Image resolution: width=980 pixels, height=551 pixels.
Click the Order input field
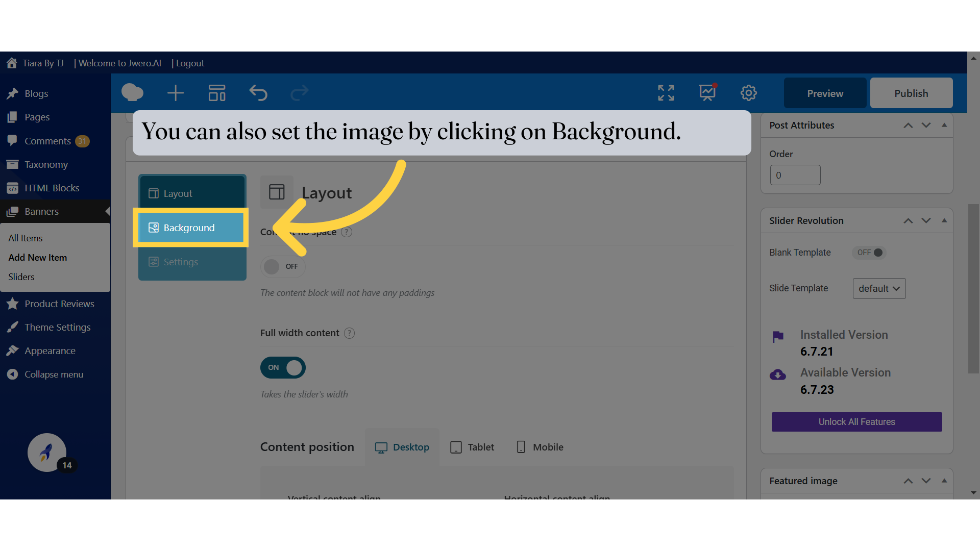click(795, 175)
